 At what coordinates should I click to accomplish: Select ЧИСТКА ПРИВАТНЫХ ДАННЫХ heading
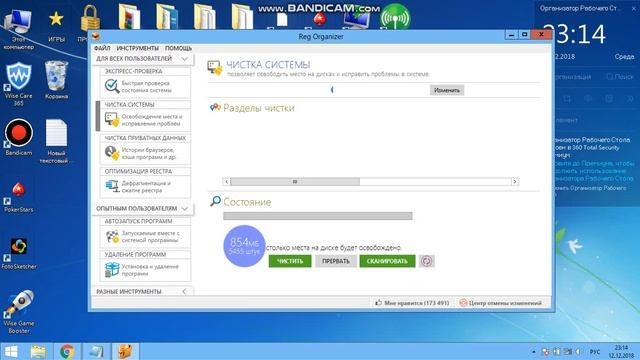tap(145, 138)
